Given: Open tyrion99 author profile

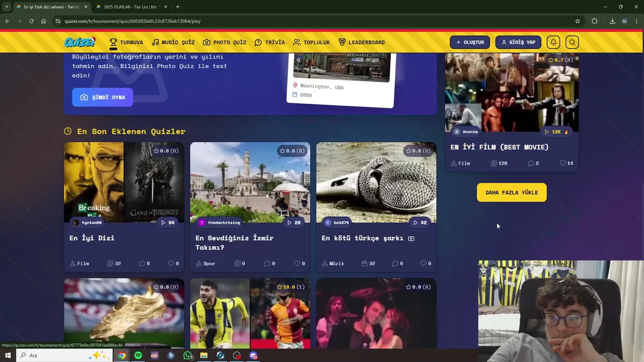Looking at the screenshot, I should click(87, 222).
